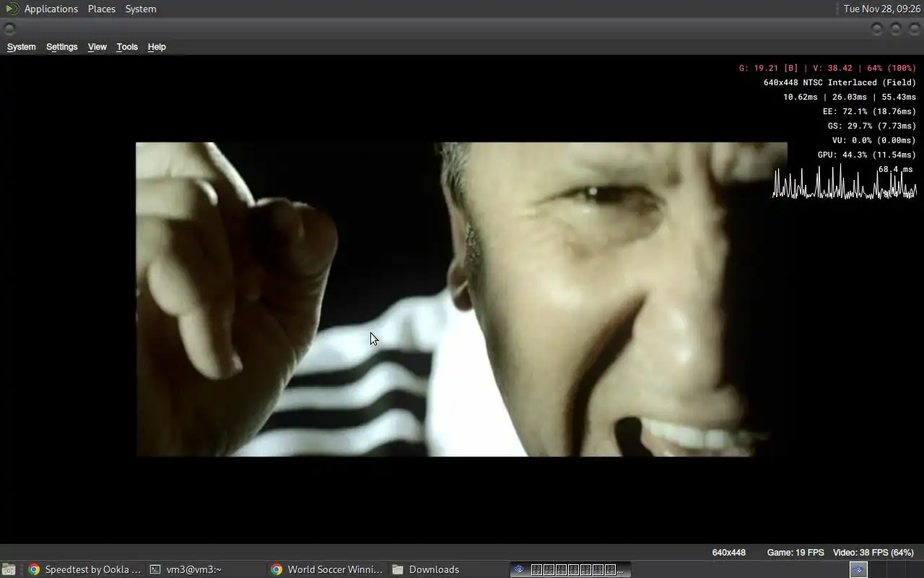This screenshot has width=924, height=578.
Task: Click the game video display area
Action: 461,299
